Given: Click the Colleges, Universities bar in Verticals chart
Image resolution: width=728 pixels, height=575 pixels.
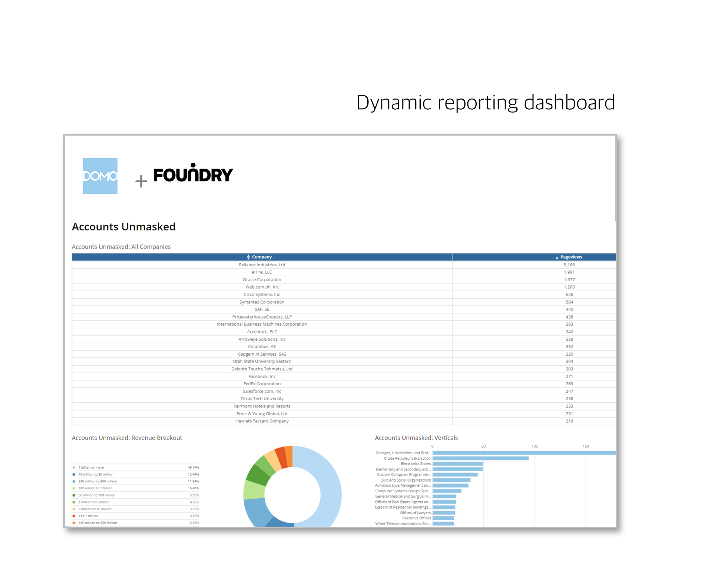Looking at the screenshot, I should pyautogui.click(x=524, y=453).
